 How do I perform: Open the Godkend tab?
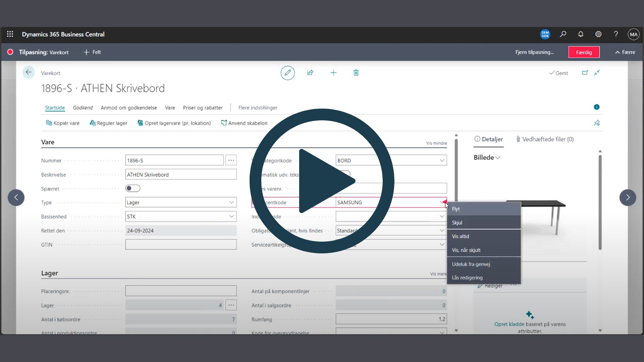tap(83, 108)
